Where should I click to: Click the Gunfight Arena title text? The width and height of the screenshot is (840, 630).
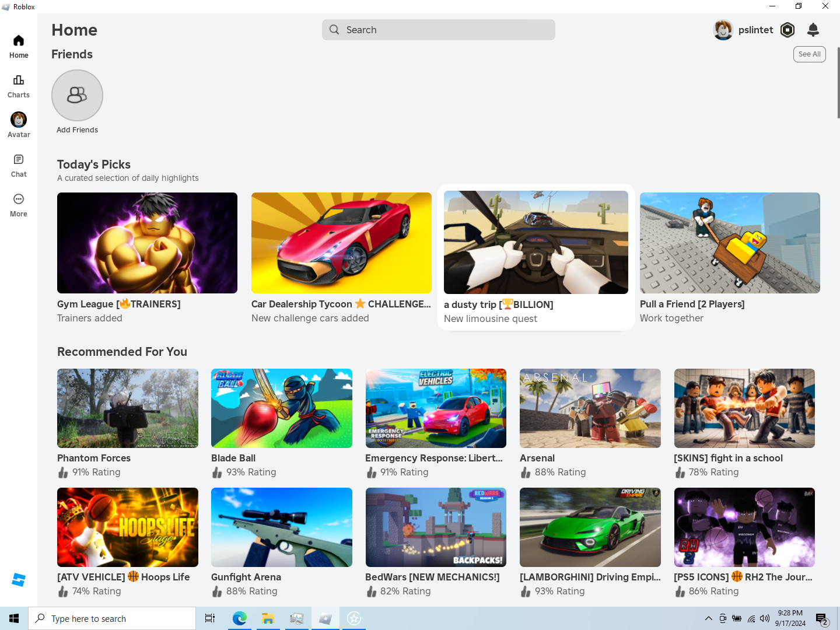pyautogui.click(x=246, y=577)
